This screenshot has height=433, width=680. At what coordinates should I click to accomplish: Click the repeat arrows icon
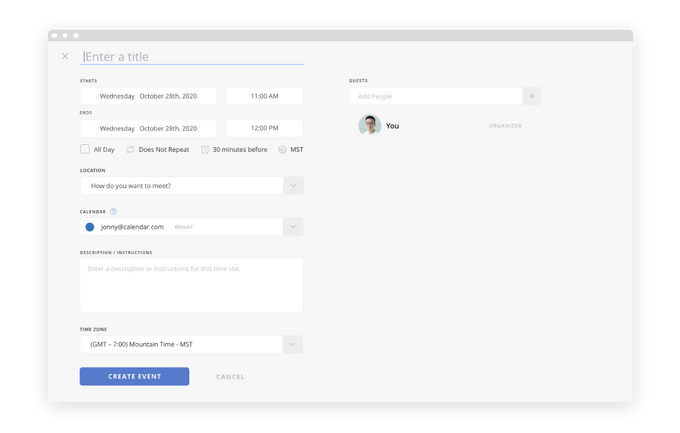(x=130, y=150)
